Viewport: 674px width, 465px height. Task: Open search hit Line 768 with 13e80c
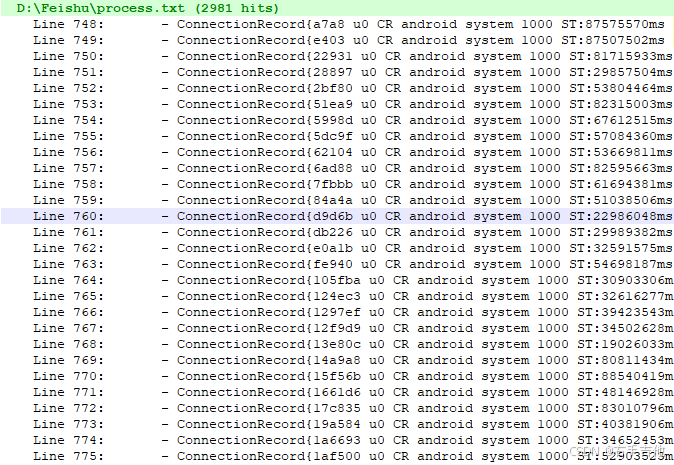(337, 344)
